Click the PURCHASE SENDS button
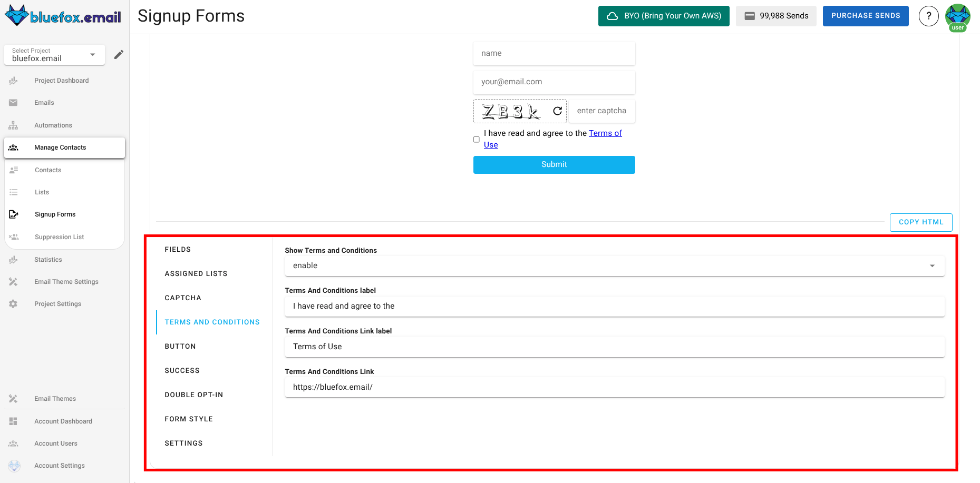 tap(865, 16)
